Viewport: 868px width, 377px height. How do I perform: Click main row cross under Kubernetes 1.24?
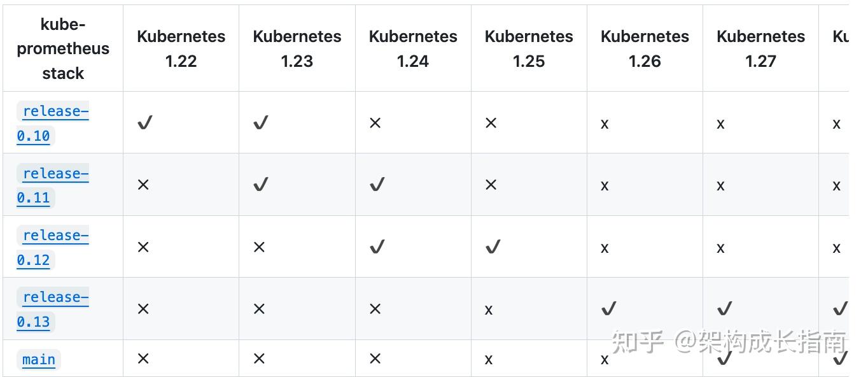tap(375, 359)
